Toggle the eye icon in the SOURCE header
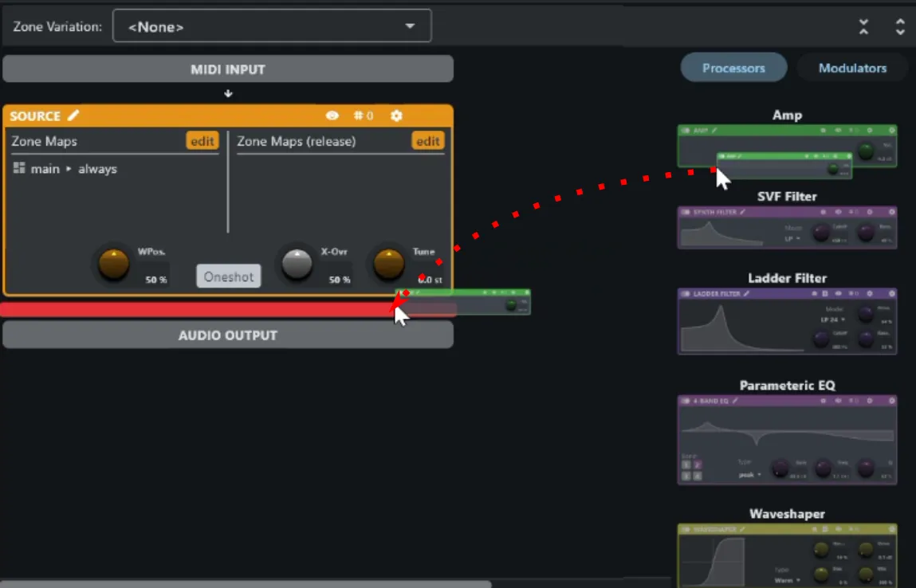The height and width of the screenshot is (588, 916). click(x=332, y=115)
